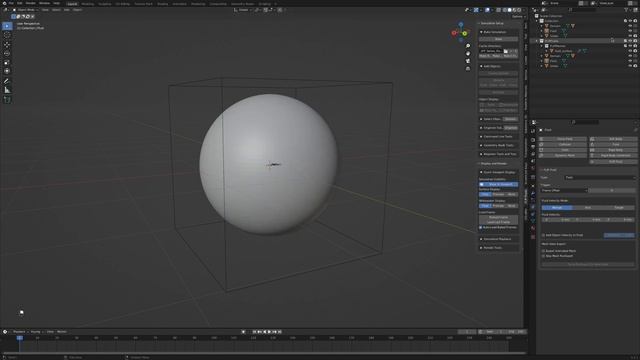The image size is (640, 360).
Task: Switch to the Modeling workspace tab
Action: pyautogui.click(x=87, y=4)
